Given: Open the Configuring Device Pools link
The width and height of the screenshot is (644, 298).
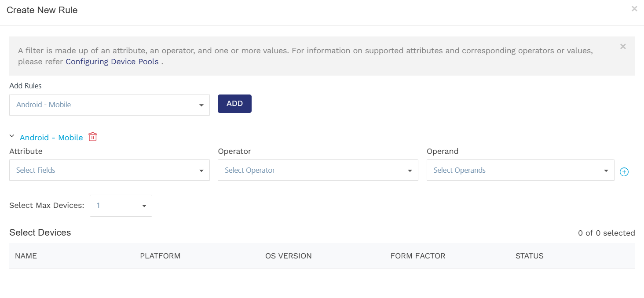Looking at the screenshot, I should [x=112, y=62].
